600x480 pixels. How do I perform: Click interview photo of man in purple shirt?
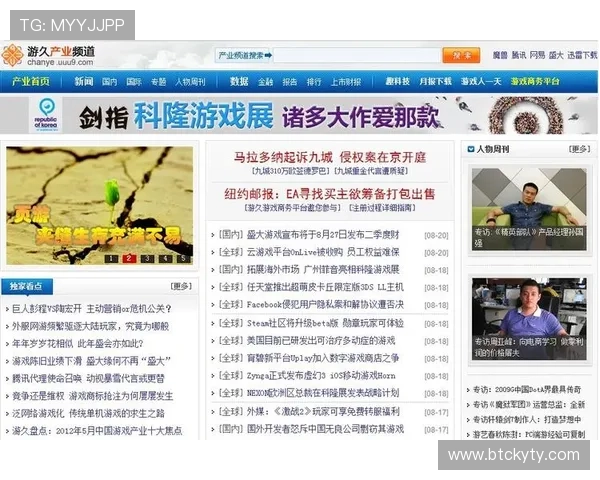pyautogui.click(x=529, y=319)
